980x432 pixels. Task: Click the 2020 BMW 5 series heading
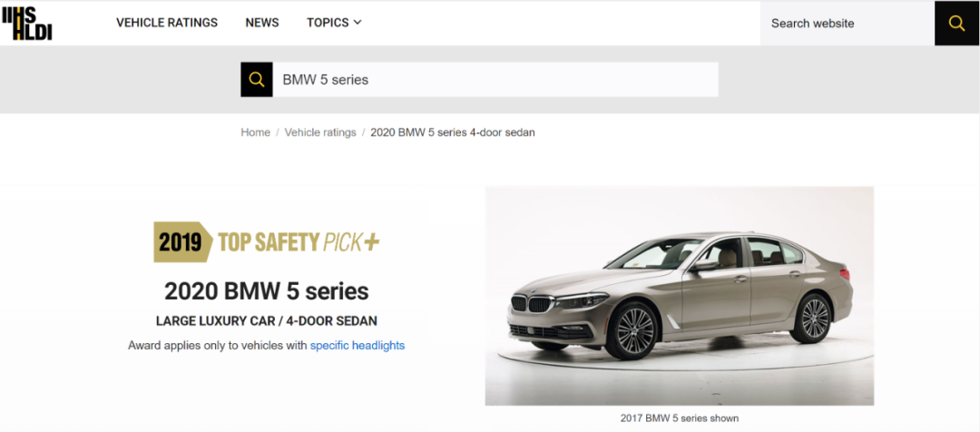point(266,291)
